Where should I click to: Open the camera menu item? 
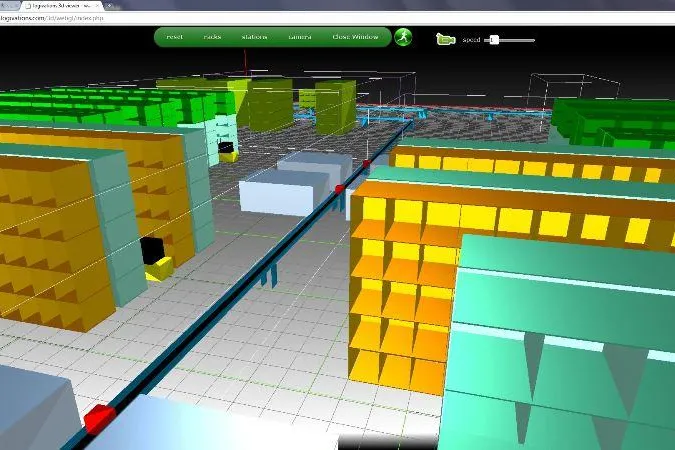300,37
